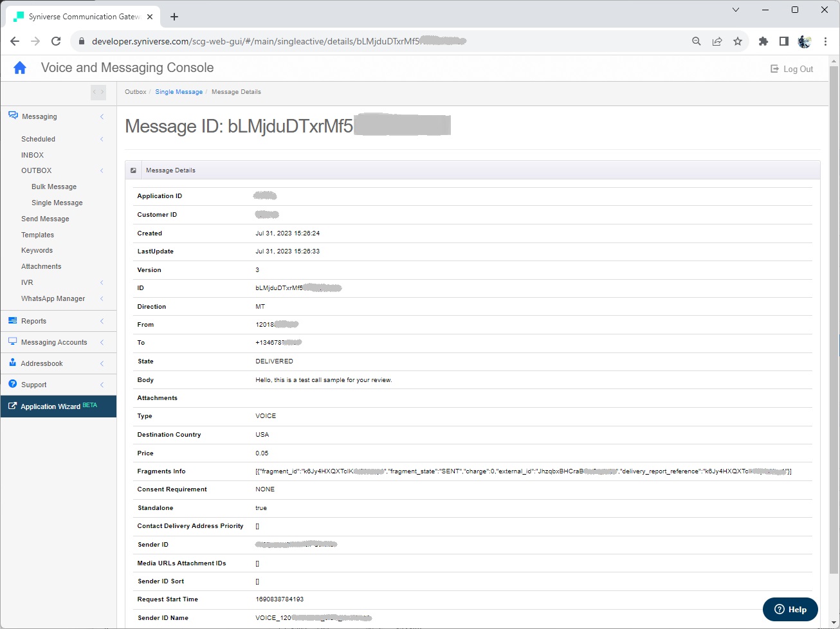Open the browser profile avatar
Screen dimensions: 840x629
[x=805, y=41]
